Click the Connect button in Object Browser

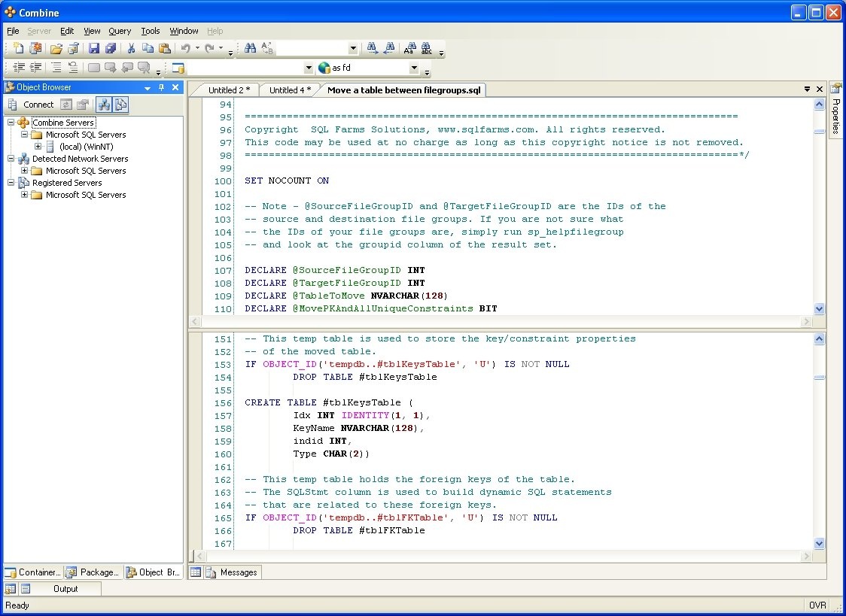(x=38, y=105)
